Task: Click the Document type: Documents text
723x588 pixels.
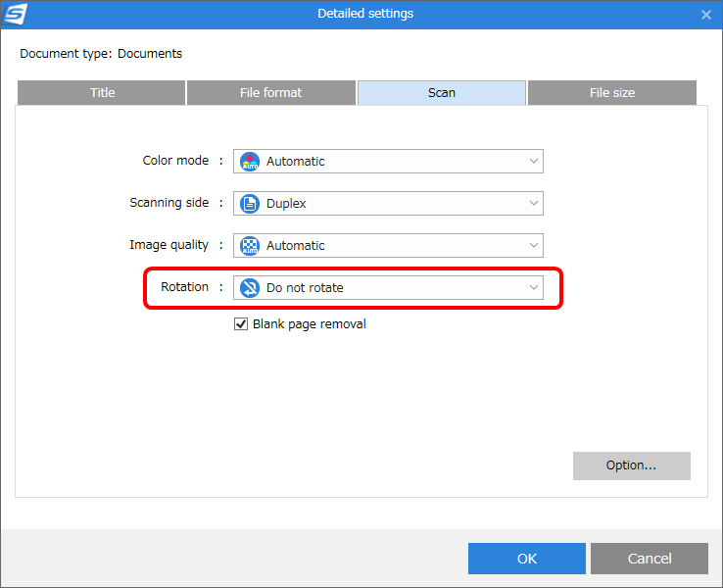Action: (101, 54)
